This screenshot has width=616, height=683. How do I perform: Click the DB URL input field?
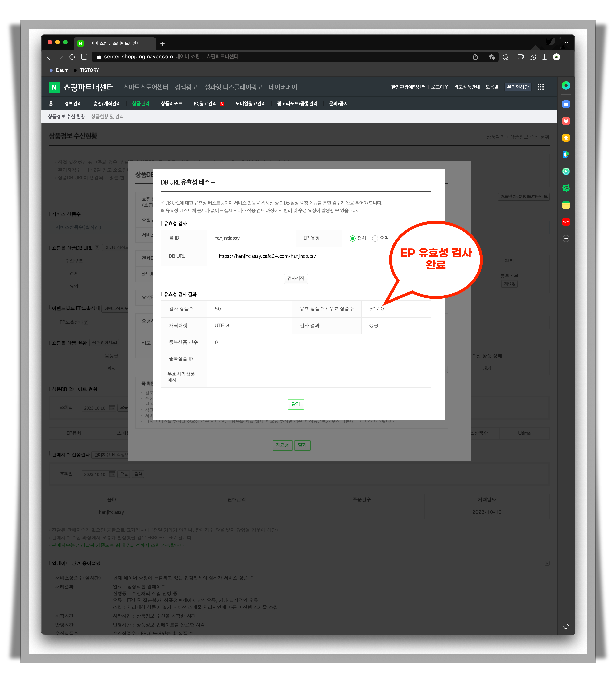(x=303, y=256)
